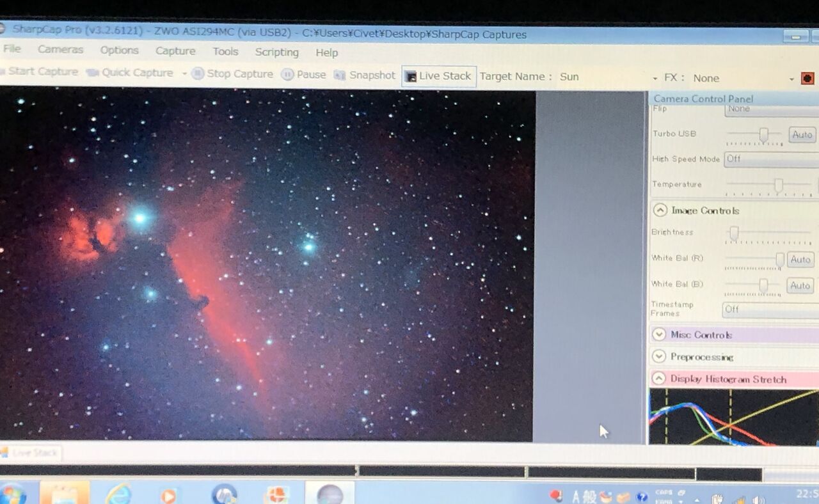Toggle the Live Stack toolbar button
The height and width of the screenshot is (504, 819).
click(439, 76)
